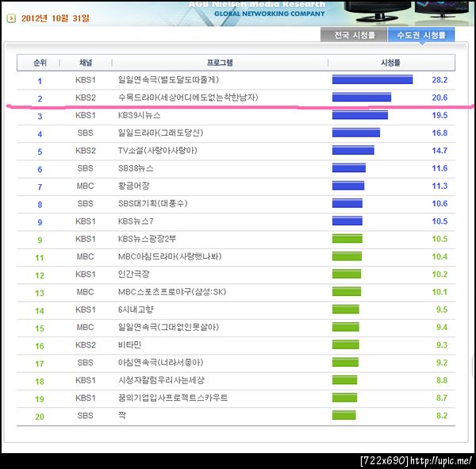Screen dimensions: 476x469
Task: Click the 10.2 rating value
Action: (440, 274)
